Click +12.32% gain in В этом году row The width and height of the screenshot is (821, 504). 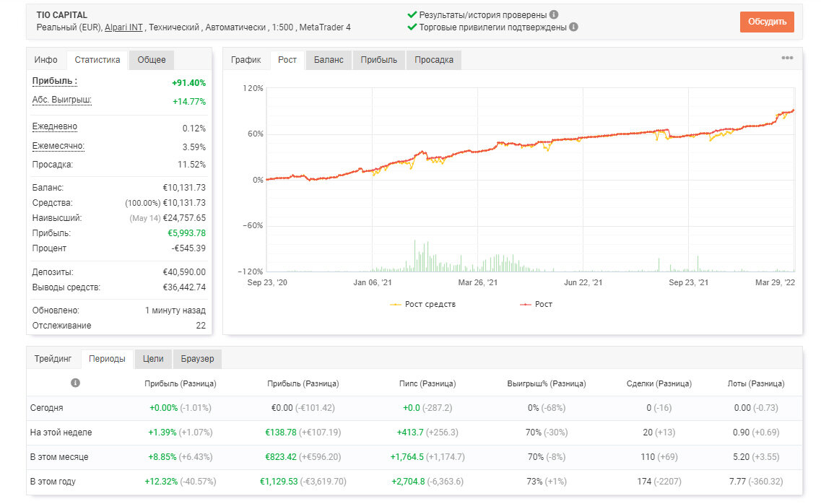click(x=161, y=482)
